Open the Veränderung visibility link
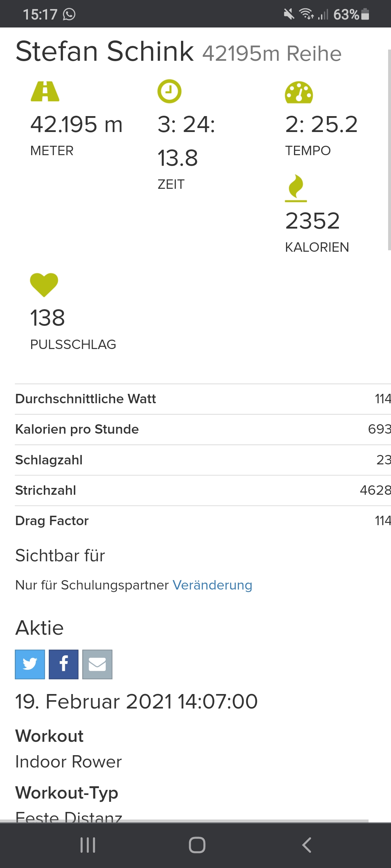 (212, 585)
